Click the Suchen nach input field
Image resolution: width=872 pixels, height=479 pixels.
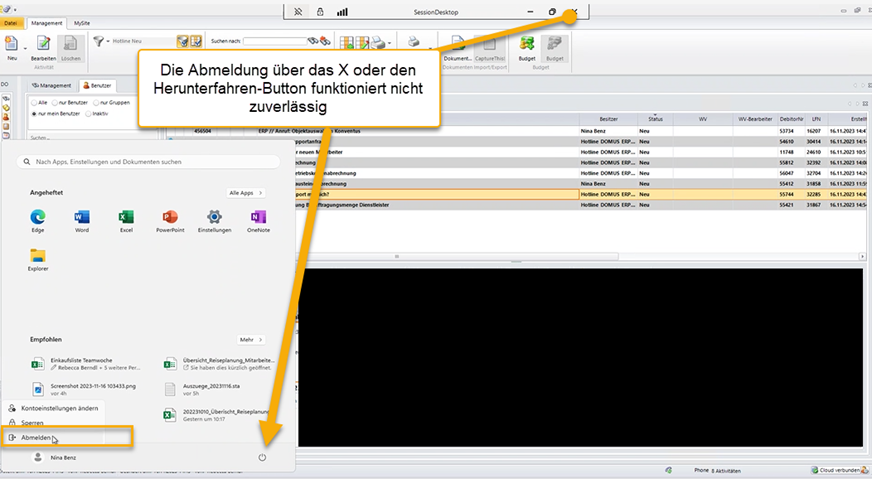(275, 41)
